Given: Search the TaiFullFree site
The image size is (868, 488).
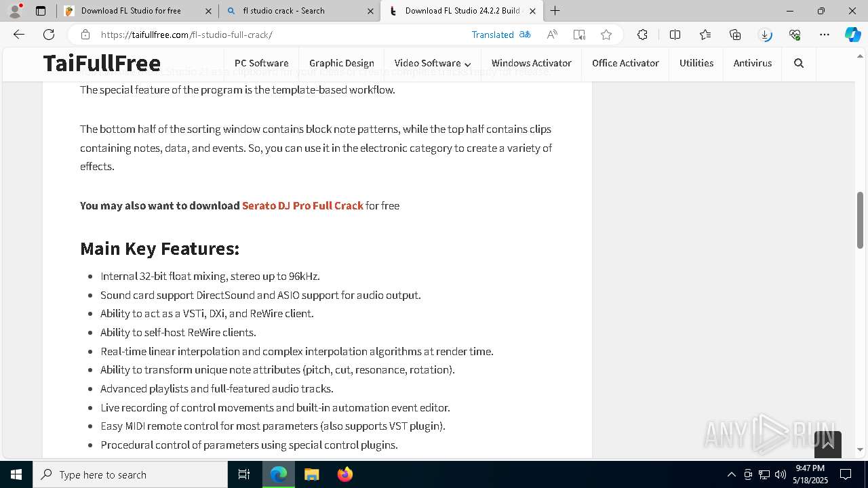Looking at the screenshot, I should coord(799,63).
